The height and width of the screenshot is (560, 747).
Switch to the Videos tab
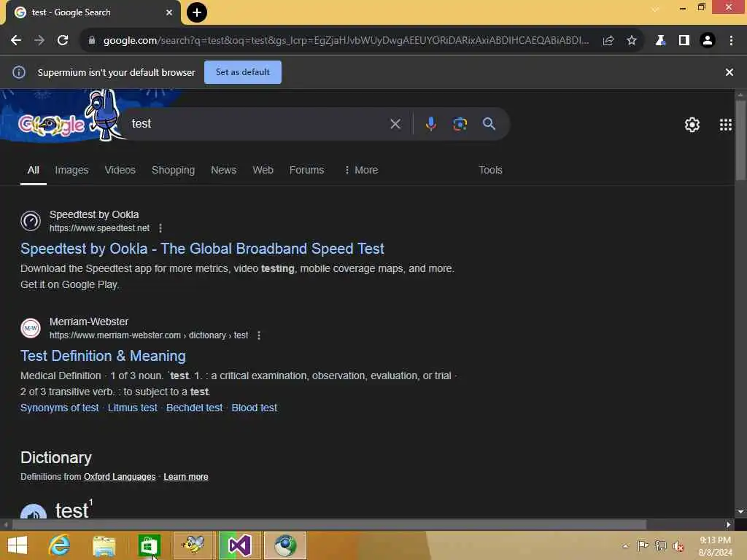[120, 170]
